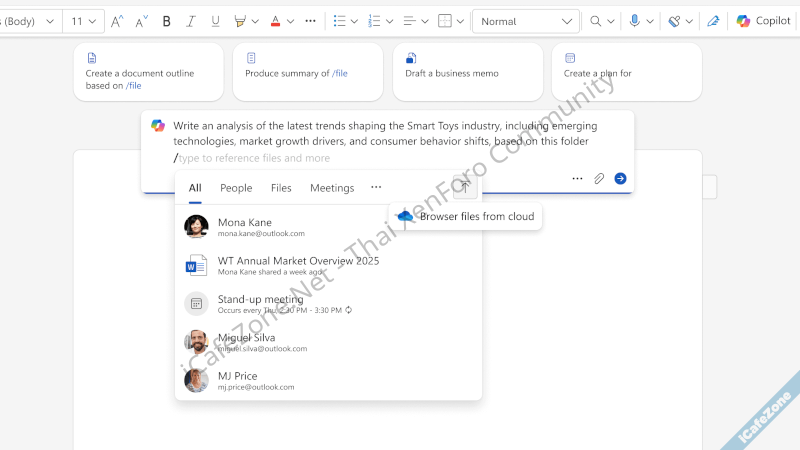The height and width of the screenshot is (450, 800).
Task: Click Mona Kane's profile photo
Action: click(x=196, y=227)
